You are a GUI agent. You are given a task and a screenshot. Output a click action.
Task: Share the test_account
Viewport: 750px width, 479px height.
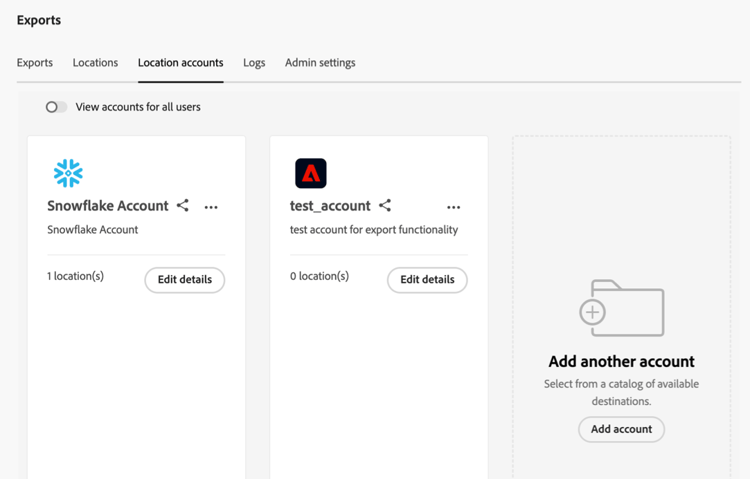(x=385, y=206)
